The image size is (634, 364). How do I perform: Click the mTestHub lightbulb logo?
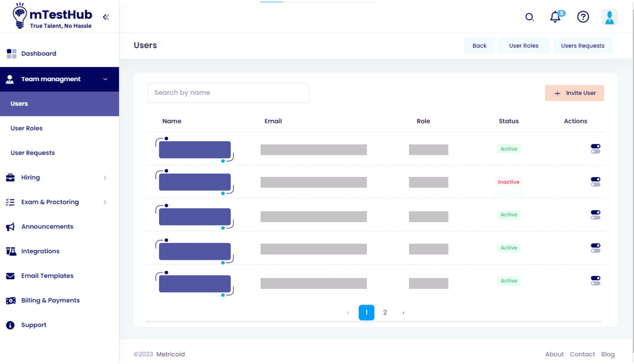coord(19,16)
